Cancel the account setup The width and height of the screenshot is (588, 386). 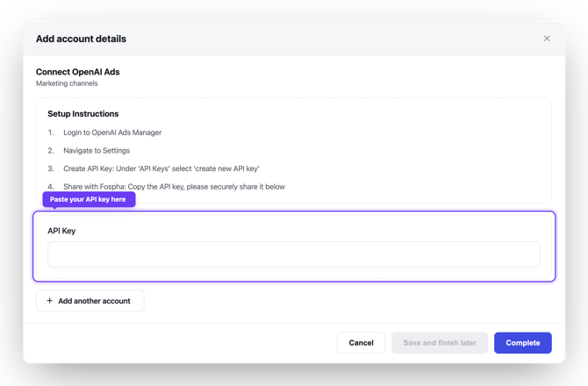(x=361, y=342)
